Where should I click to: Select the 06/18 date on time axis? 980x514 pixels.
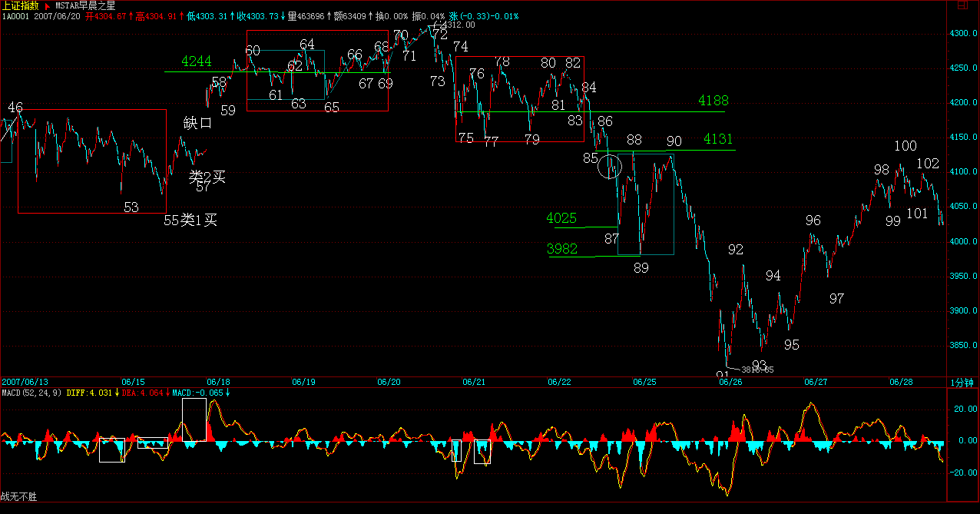click(x=219, y=382)
